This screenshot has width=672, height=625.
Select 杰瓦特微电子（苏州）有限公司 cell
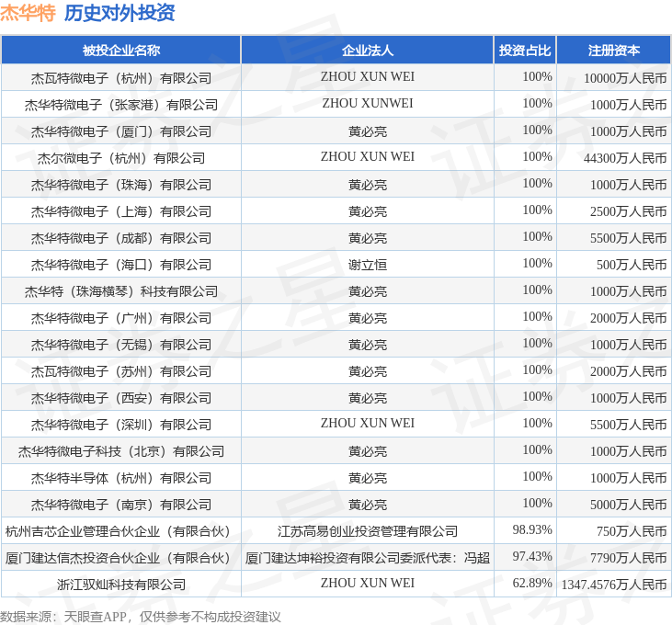(x=121, y=371)
